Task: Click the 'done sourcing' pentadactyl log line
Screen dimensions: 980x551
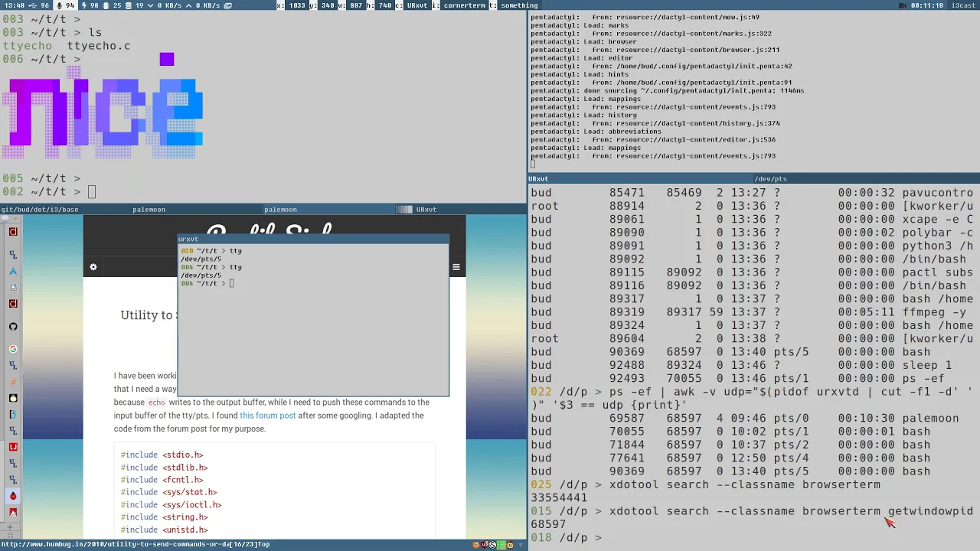Action: [x=667, y=91]
